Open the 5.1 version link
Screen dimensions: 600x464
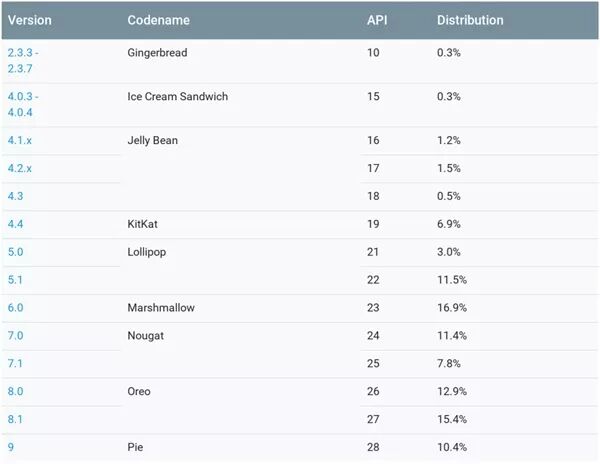(15, 281)
